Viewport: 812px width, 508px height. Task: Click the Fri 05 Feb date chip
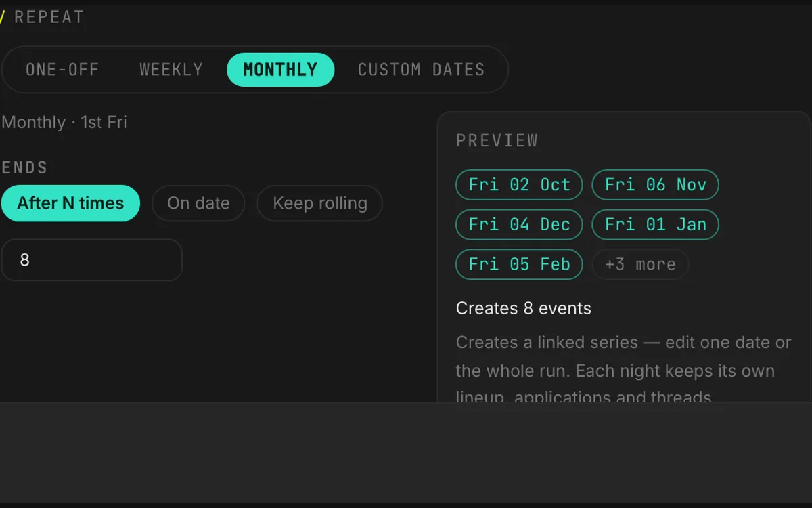click(x=520, y=265)
